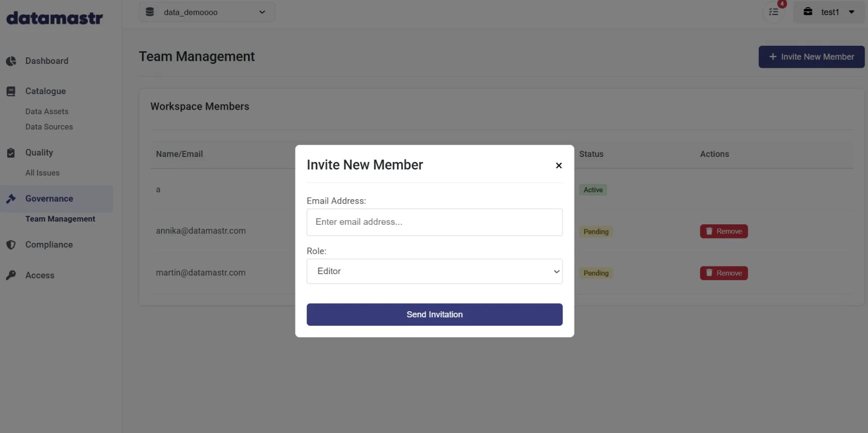The image size is (868, 433).
Task: Click the Access key icon
Action: [x=11, y=275]
